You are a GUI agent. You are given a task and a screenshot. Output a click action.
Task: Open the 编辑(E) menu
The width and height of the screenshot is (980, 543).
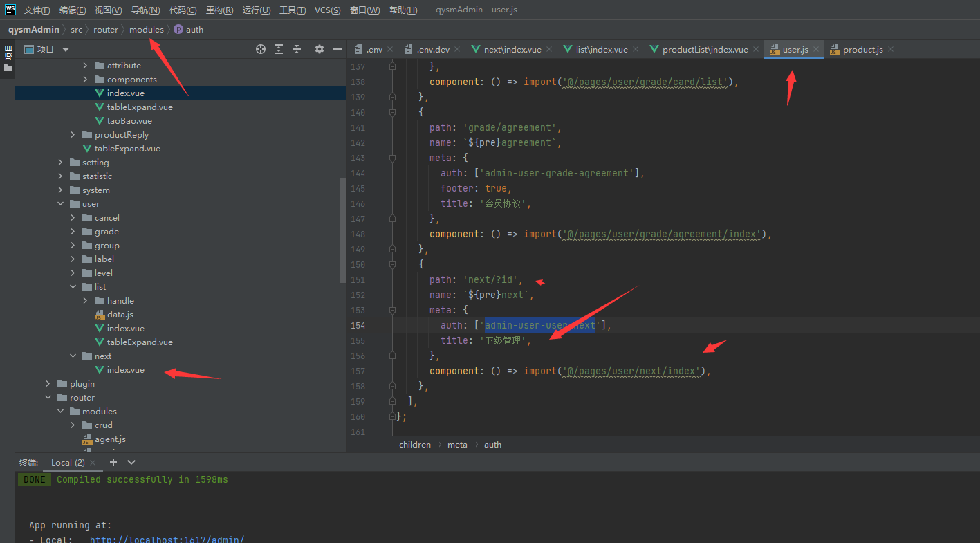pyautogui.click(x=73, y=10)
